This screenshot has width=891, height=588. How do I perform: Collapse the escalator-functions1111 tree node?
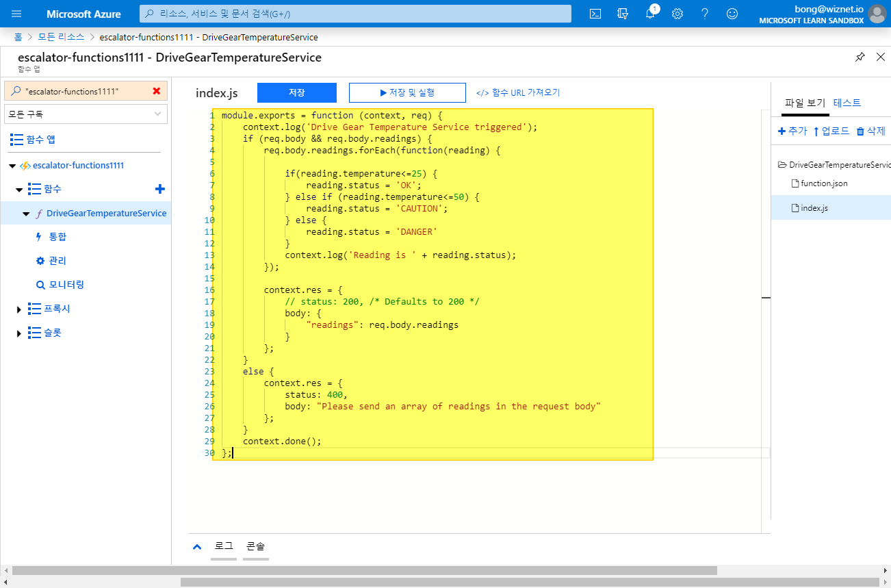click(x=12, y=166)
